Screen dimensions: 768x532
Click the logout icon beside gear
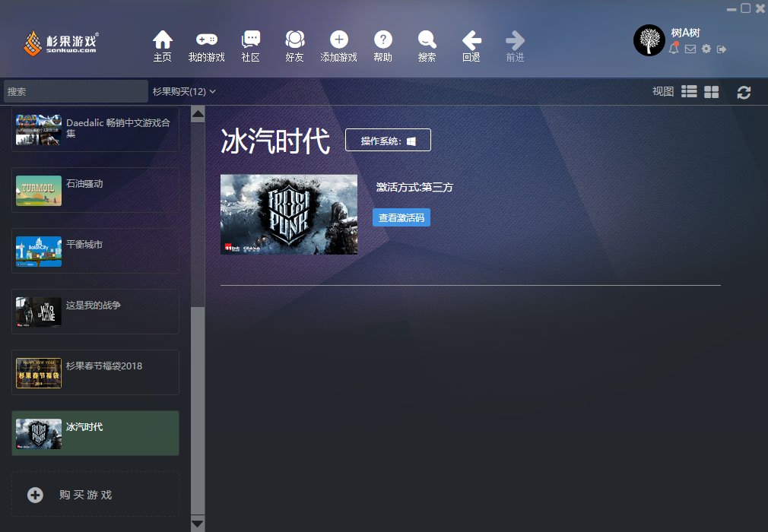[x=722, y=49]
